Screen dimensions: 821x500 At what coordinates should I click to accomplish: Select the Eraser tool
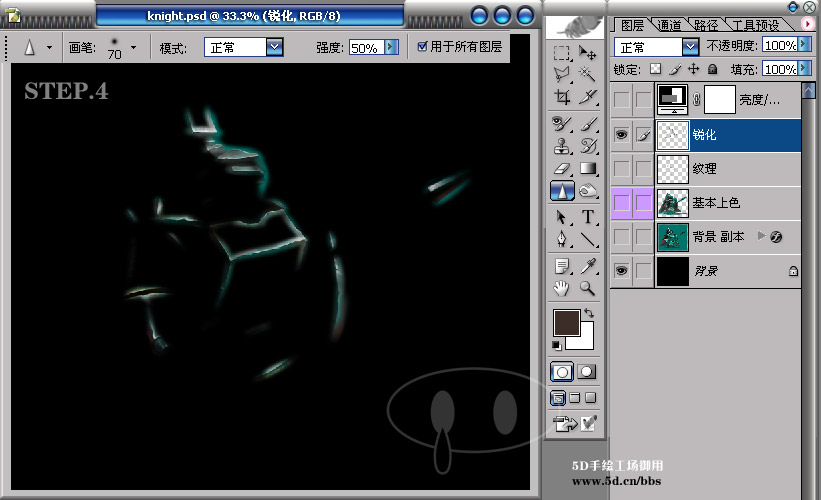pos(562,169)
